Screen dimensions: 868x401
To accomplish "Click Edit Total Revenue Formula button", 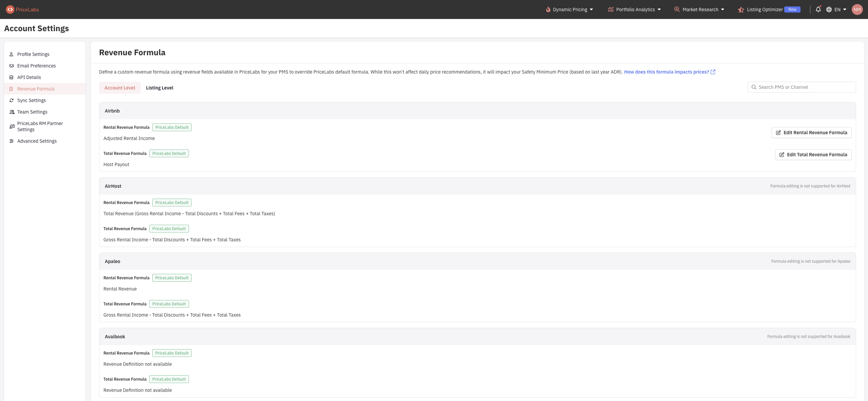I will pyautogui.click(x=813, y=155).
